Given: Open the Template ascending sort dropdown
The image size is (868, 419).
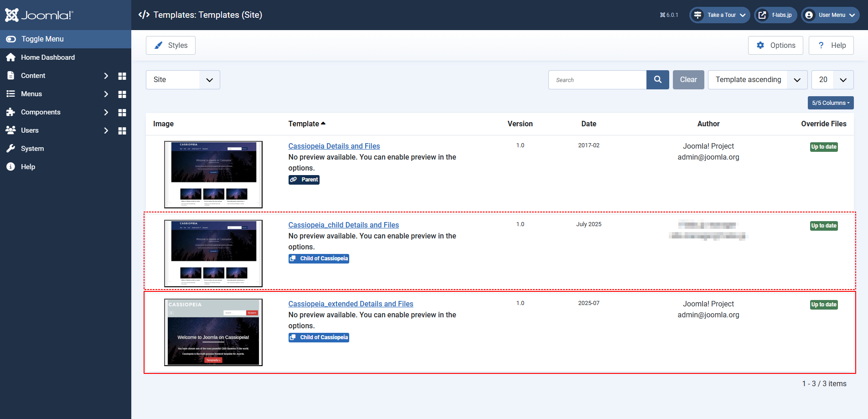Looking at the screenshot, I should pos(757,80).
